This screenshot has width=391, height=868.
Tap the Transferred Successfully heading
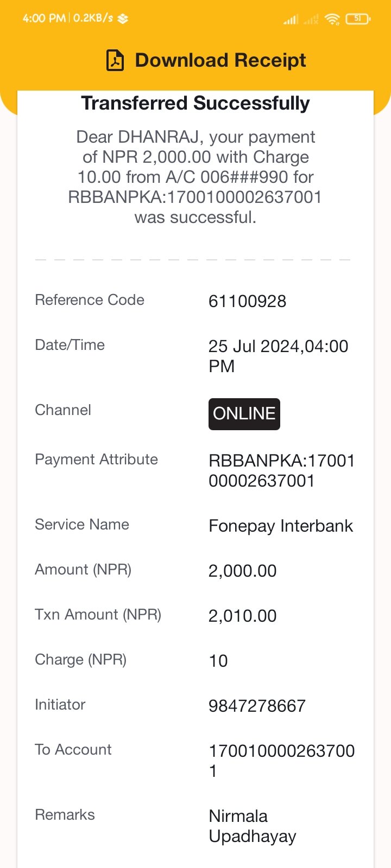[195, 103]
